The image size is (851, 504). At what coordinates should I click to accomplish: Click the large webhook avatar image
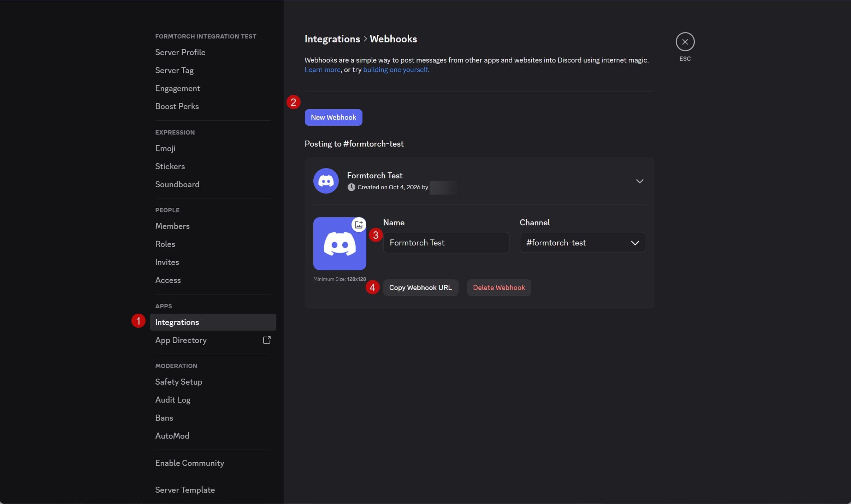(x=339, y=244)
